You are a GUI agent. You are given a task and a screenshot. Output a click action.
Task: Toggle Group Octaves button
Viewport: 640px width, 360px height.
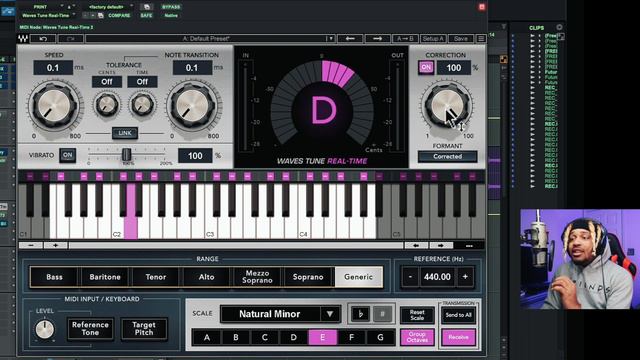417,337
